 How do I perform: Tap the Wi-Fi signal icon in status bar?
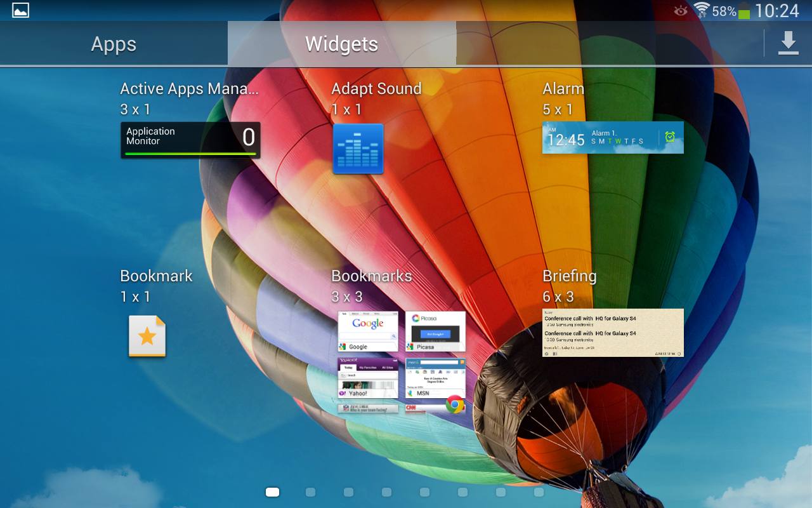tap(701, 10)
